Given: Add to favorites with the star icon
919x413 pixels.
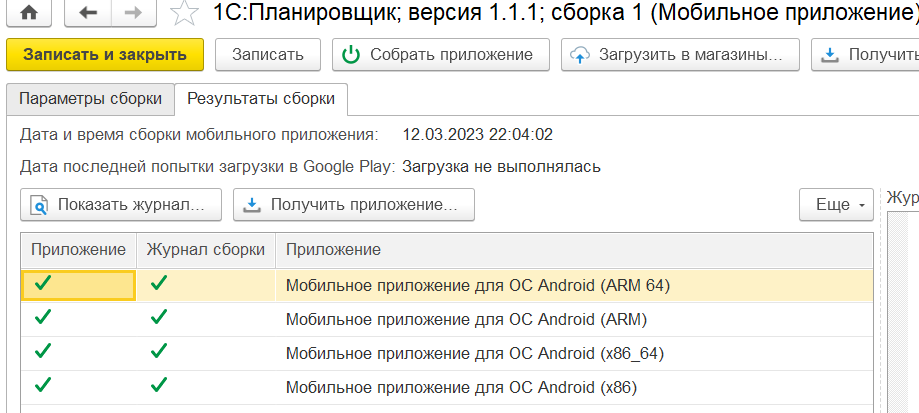Looking at the screenshot, I should [x=185, y=14].
